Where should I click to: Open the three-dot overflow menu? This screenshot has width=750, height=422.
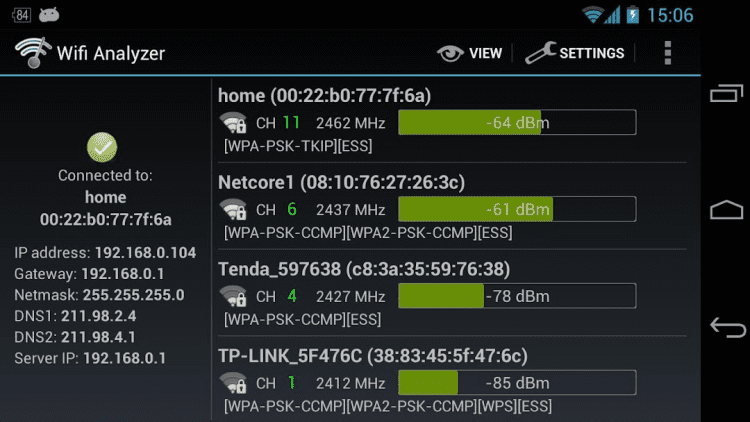click(668, 53)
